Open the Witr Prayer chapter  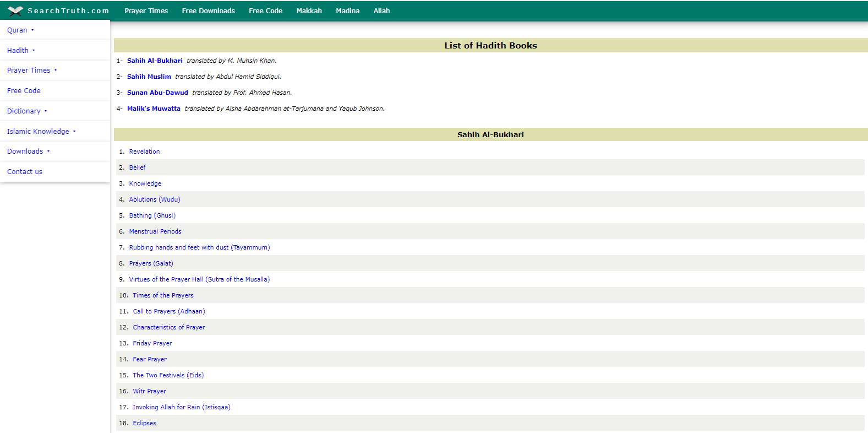click(x=149, y=392)
